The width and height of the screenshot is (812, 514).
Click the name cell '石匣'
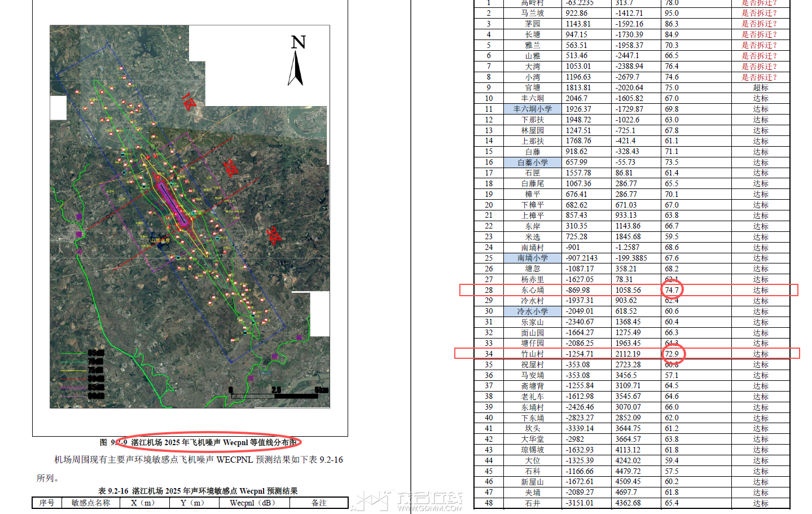coord(532,173)
